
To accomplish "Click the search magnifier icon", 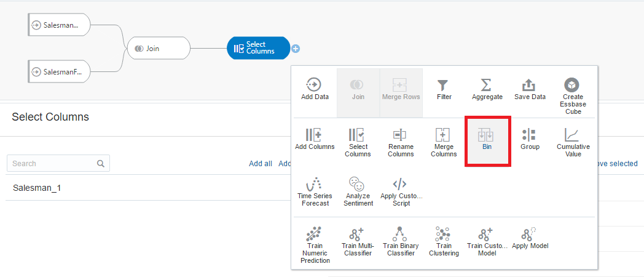I will [x=101, y=163].
